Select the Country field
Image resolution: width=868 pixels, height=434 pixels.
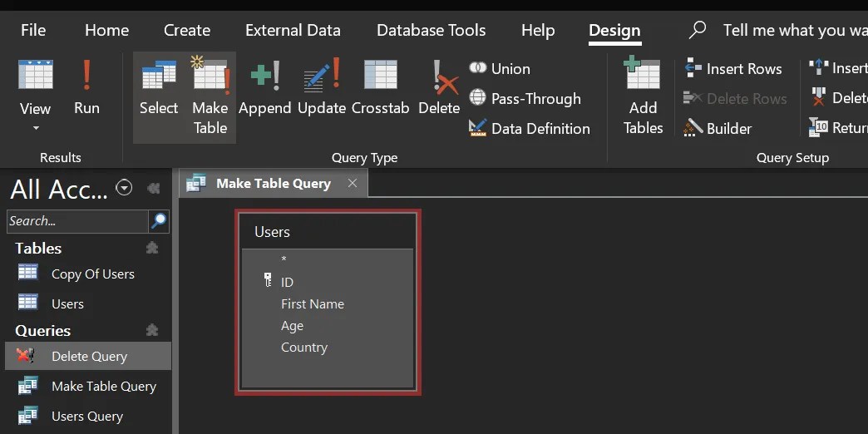click(304, 347)
